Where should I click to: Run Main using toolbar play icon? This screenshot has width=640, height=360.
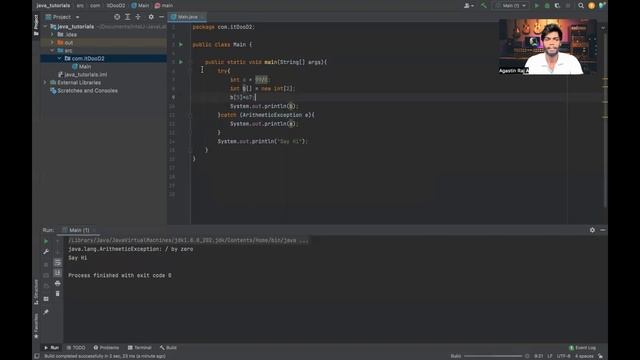tap(537, 6)
